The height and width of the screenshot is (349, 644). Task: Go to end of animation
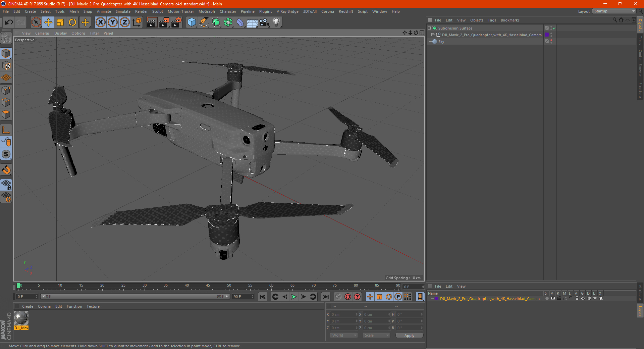click(x=325, y=297)
